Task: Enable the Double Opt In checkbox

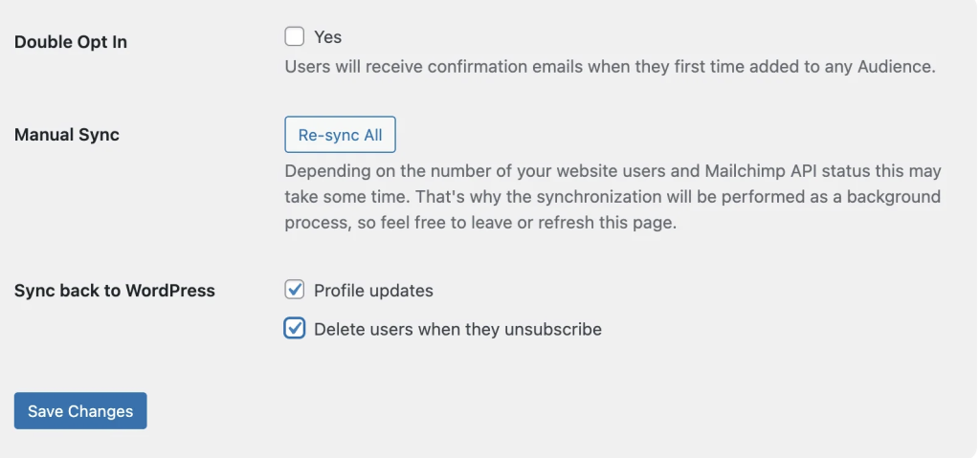Action: click(x=295, y=37)
